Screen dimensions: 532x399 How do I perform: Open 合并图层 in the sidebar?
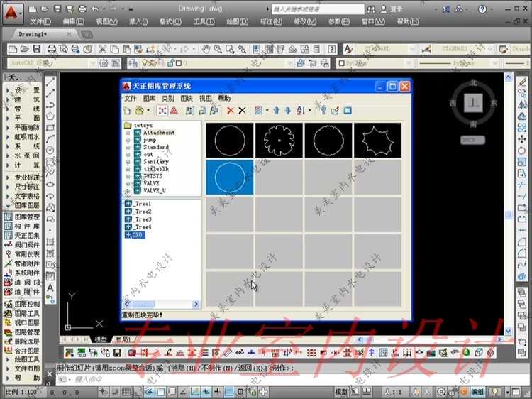click(x=23, y=351)
